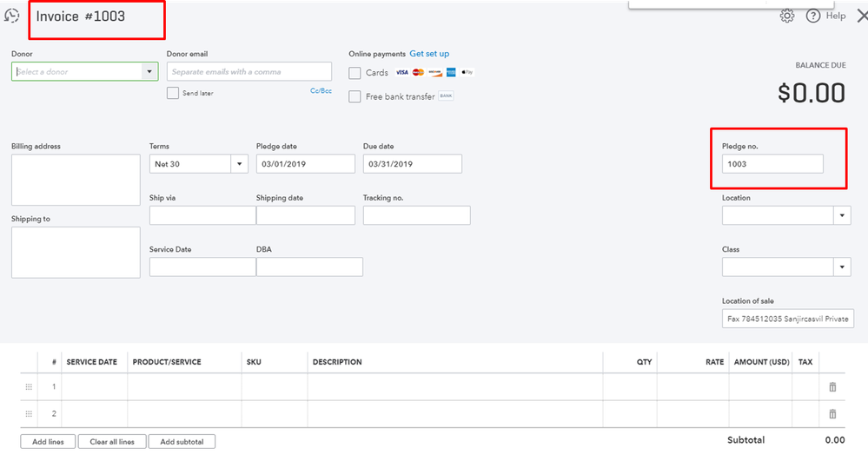Click the Pledge date field
868x454 pixels.
click(306, 164)
